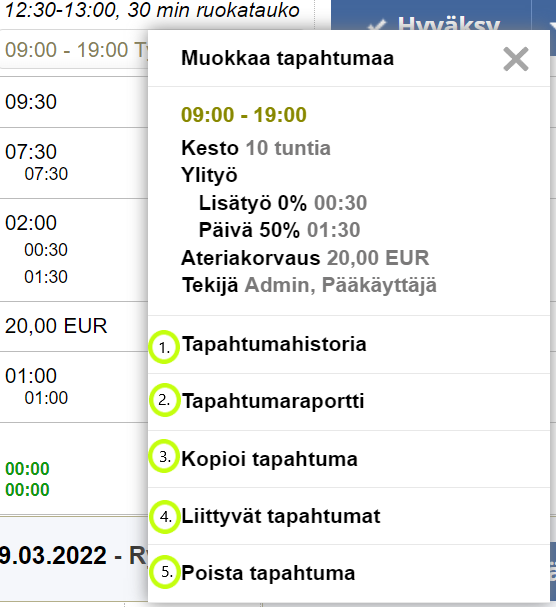
Task: Click the 09:00 - 19:00 time heading
Action: point(244,115)
